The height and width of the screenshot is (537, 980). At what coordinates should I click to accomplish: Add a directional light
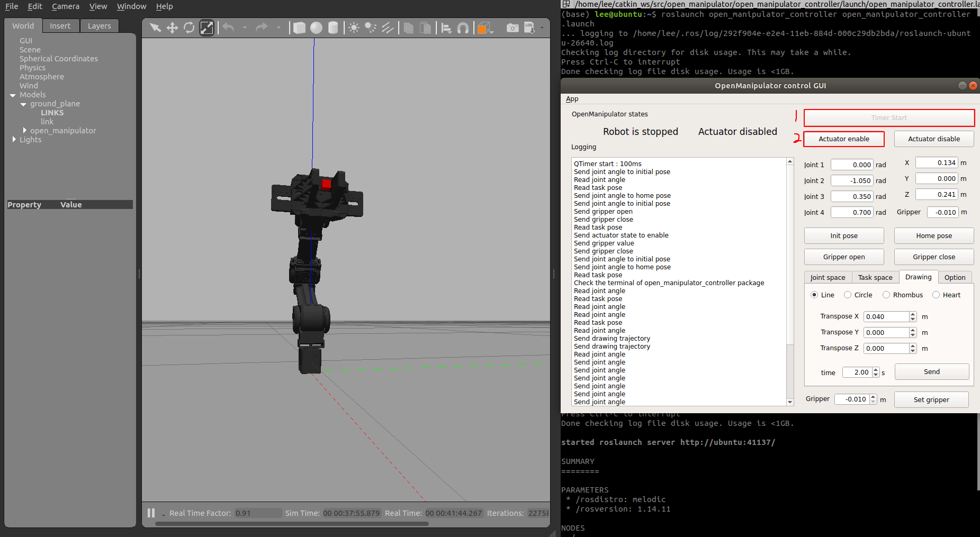(x=388, y=28)
